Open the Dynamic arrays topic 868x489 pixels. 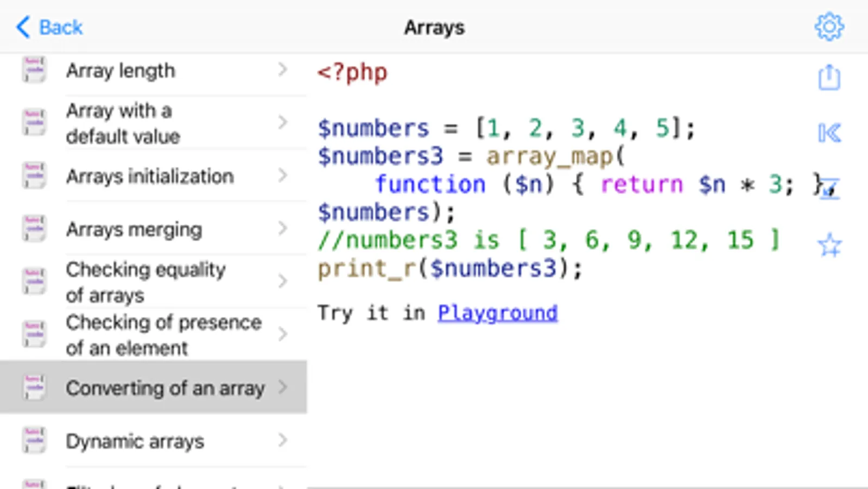click(154, 441)
